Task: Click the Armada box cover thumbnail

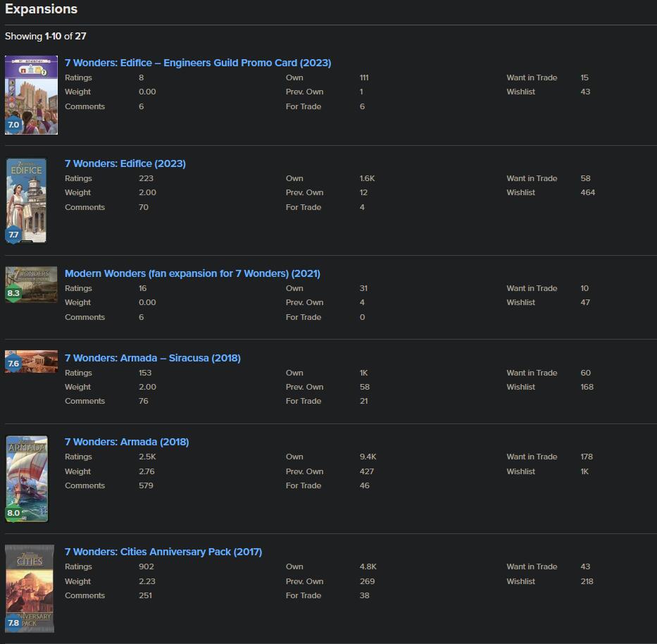Action: [27, 479]
